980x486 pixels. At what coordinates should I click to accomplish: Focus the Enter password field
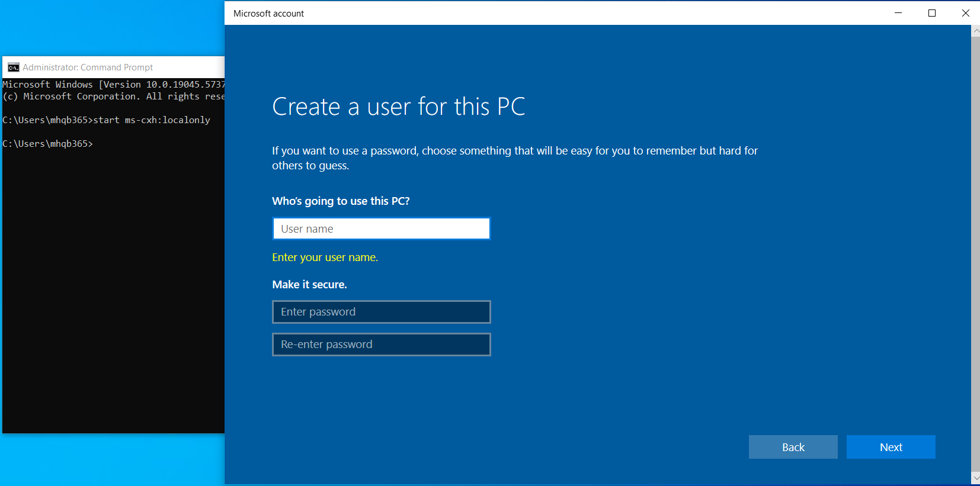point(381,312)
